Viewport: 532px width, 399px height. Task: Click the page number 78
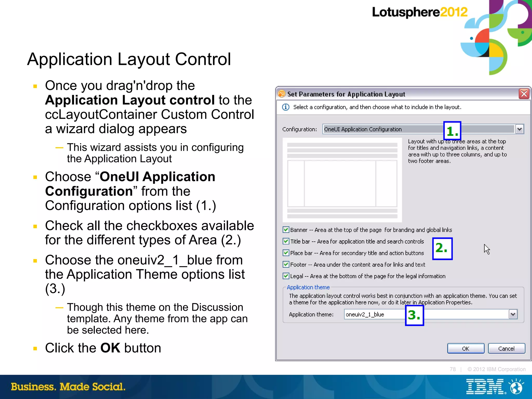tap(453, 369)
